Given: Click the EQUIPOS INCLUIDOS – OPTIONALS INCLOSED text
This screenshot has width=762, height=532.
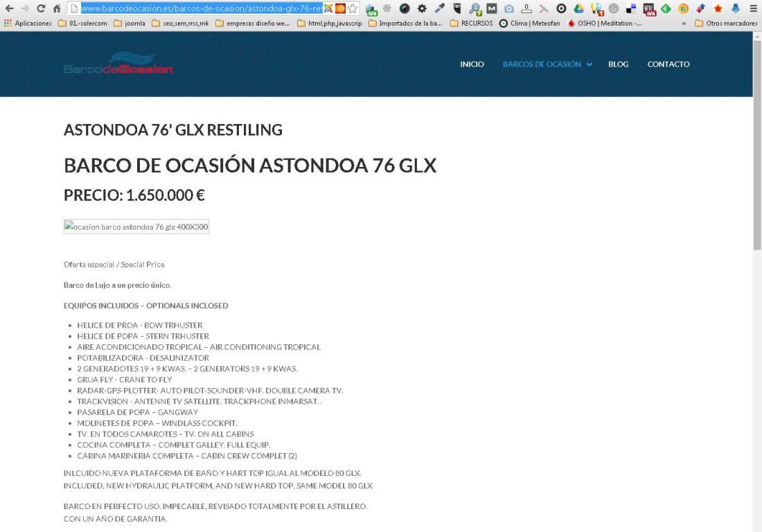Looking at the screenshot, I should [x=145, y=305].
